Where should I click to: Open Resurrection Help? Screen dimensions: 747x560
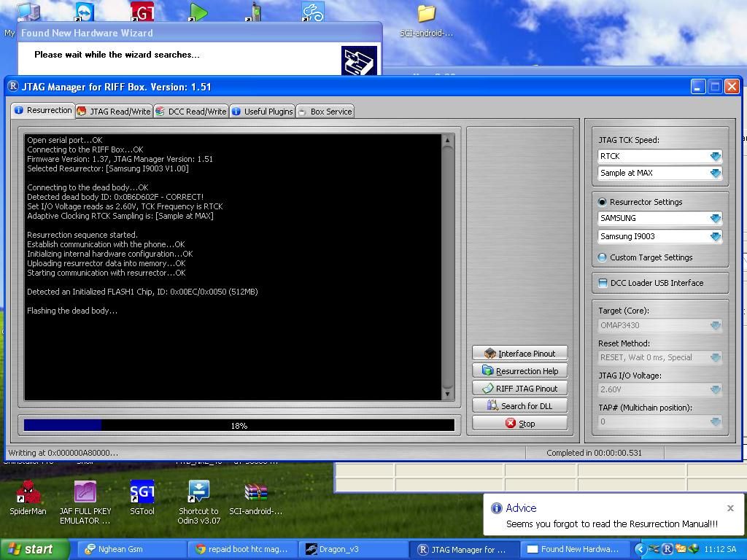pyautogui.click(x=519, y=371)
